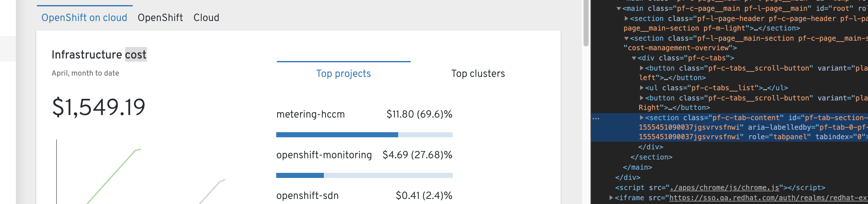Viewport: 868px width, 204px height.
Task: Open the Cloud tab
Action: click(x=206, y=17)
